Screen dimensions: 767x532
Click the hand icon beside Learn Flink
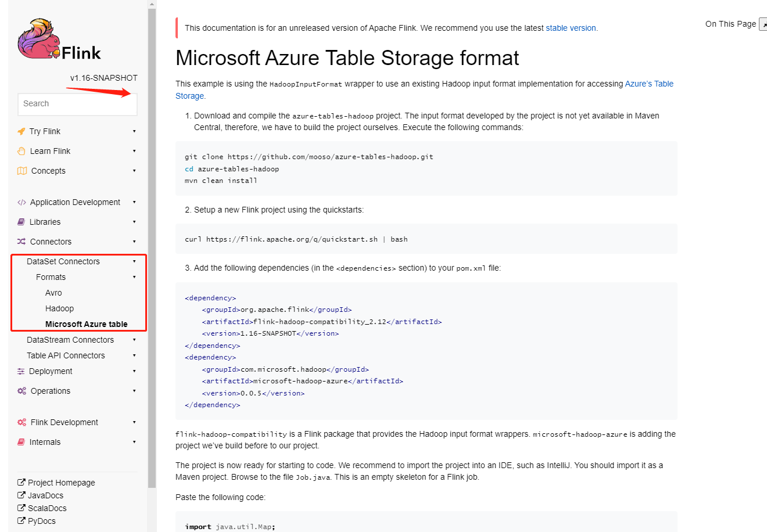coord(22,151)
